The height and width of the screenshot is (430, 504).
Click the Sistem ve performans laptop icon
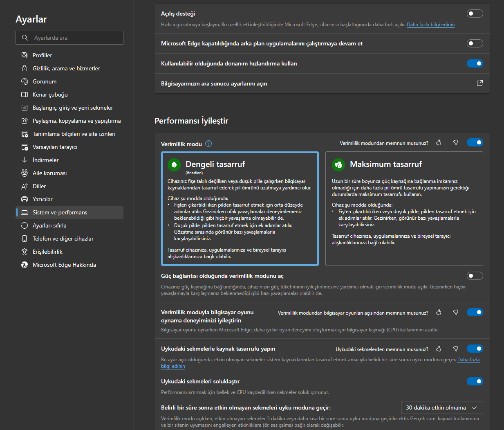tap(25, 212)
